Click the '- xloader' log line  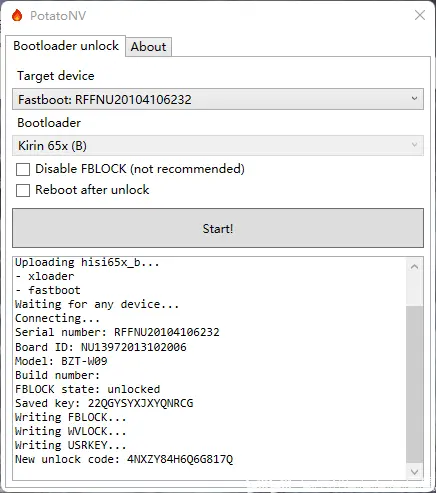pyautogui.click(x=45, y=276)
